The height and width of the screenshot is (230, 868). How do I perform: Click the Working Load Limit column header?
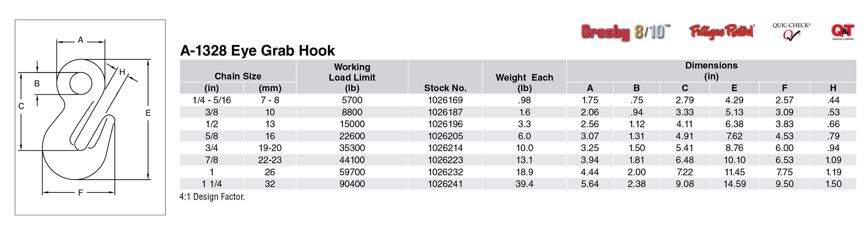tap(352, 77)
